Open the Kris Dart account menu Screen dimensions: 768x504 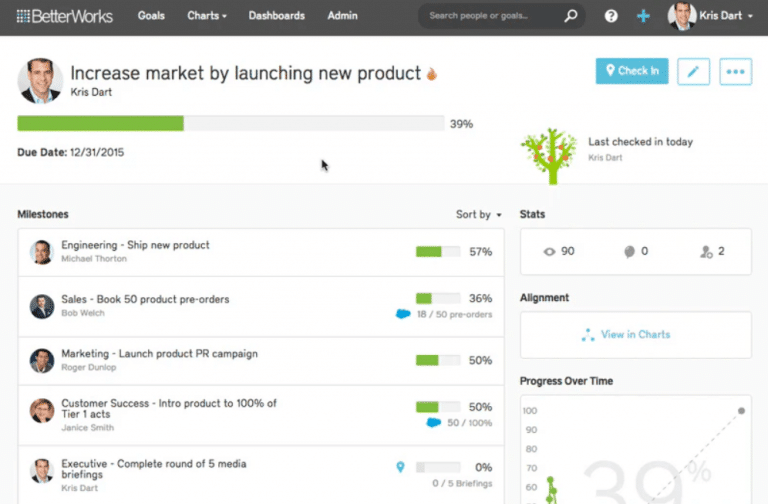[x=712, y=17]
